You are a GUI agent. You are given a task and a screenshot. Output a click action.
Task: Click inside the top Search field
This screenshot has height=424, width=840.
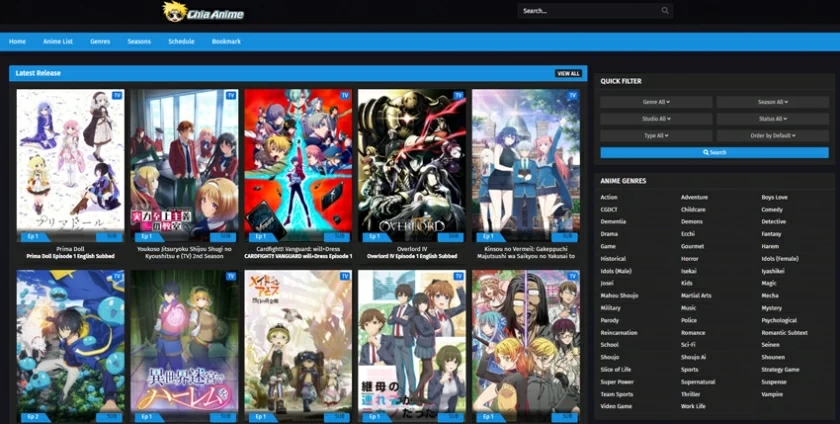(595, 11)
